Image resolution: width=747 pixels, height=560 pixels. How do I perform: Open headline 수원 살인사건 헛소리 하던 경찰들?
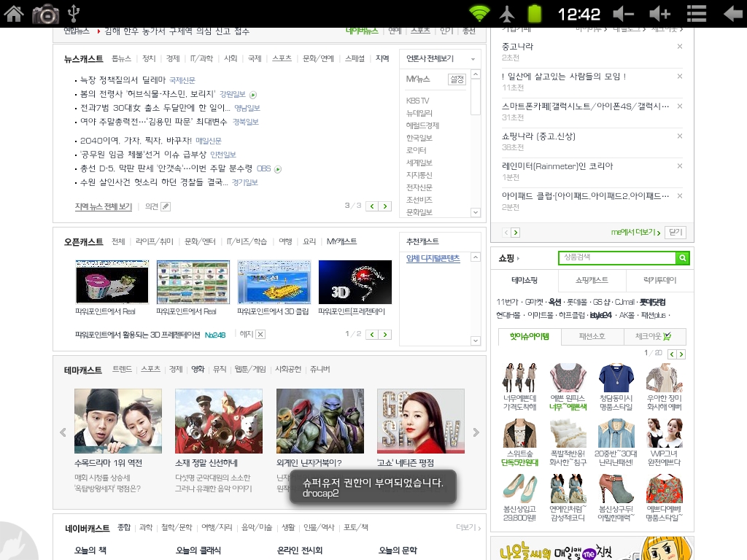[155, 182]
